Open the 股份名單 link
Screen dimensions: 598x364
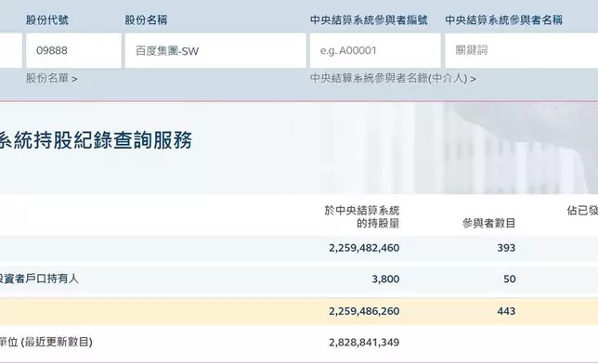pyautogui.click(x=51, y=79)
